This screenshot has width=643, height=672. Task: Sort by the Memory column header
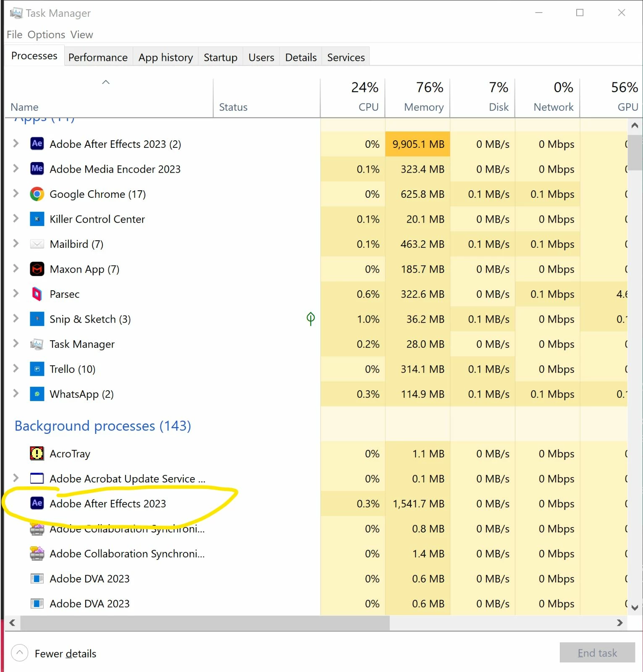pyautogui.click(x=417, y=97)
